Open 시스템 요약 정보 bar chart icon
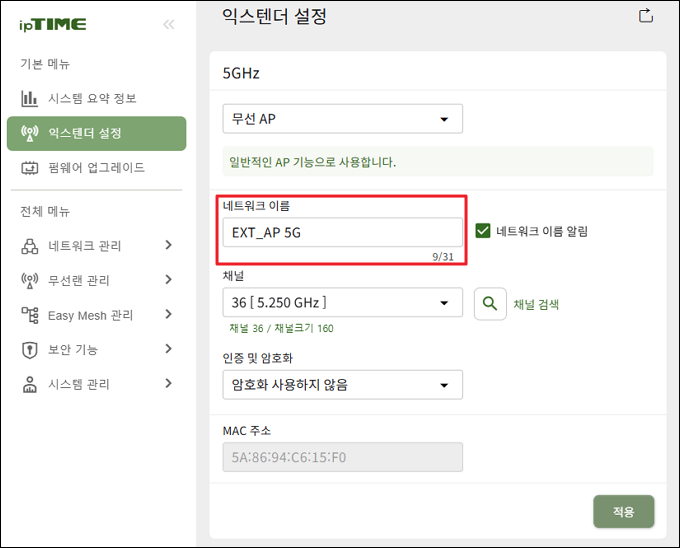Screen dimensions: 680x548 tap(29, 98)
